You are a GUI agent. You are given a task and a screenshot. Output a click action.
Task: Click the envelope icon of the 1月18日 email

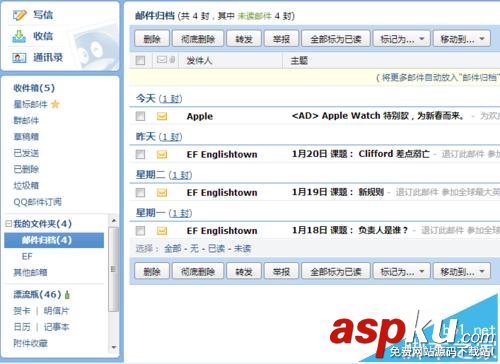[162, 231]
